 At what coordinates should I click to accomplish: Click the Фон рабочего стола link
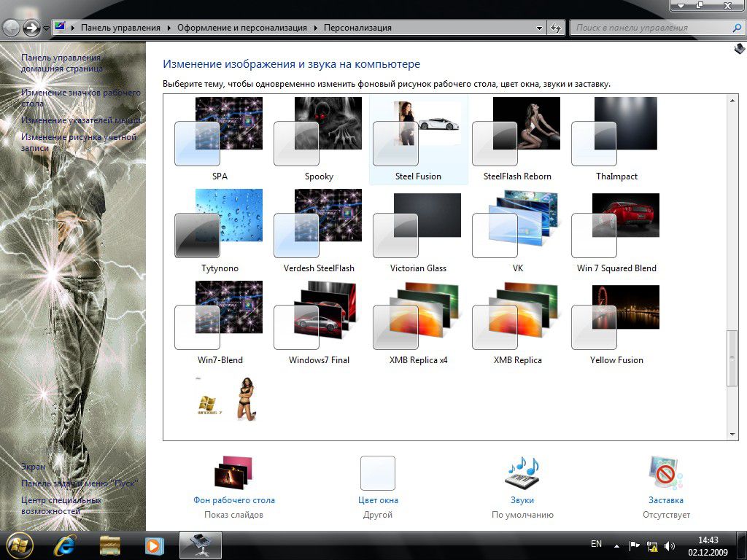234,500
